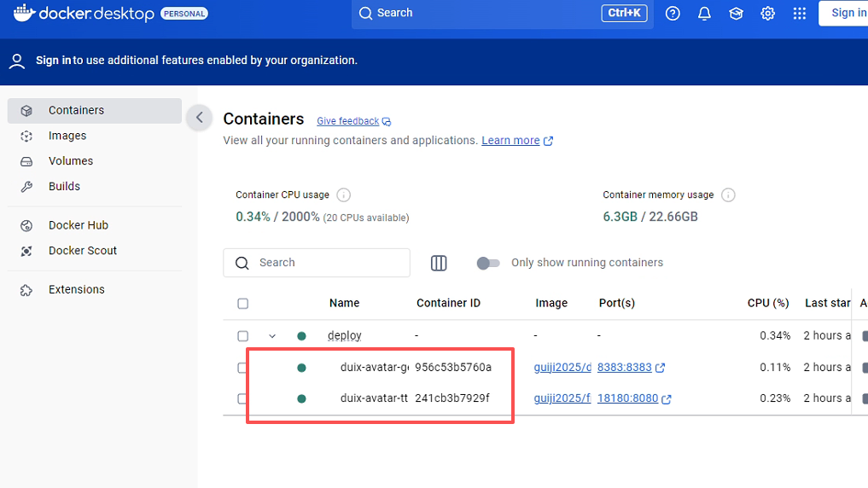Screen dimensions: 868x488
Task: Check the 956c53b5760a row checkbox
Action: (x=242, y=368)
